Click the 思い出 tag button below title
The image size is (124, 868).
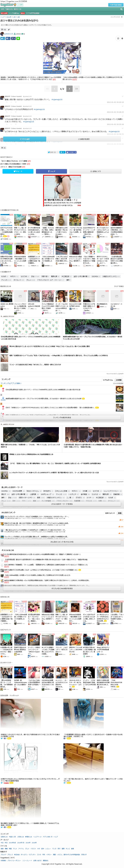pos(4,30)
